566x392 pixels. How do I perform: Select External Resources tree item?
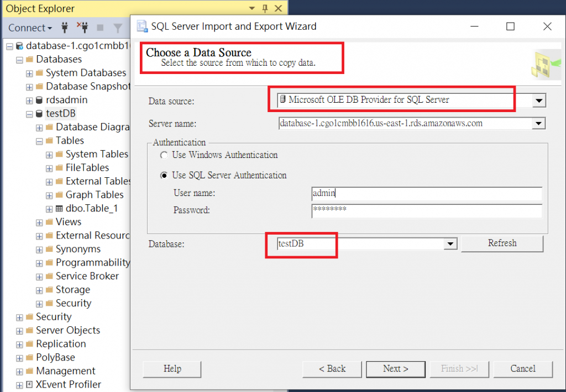(x=93, y=236)
